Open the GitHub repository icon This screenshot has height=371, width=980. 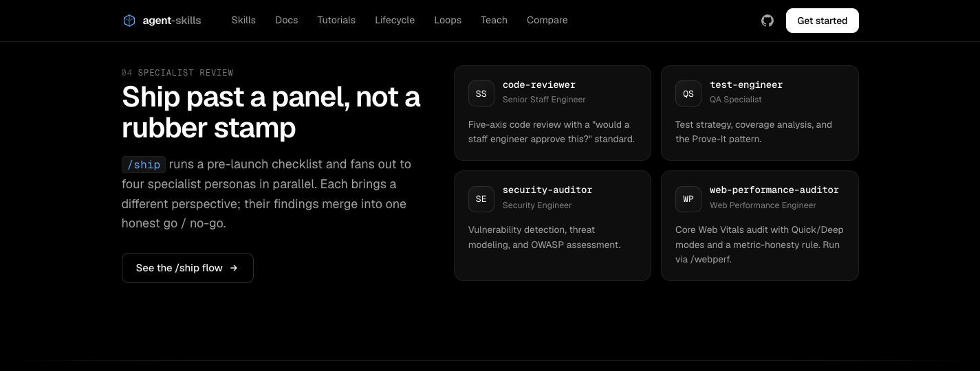[x=767, y=21]
